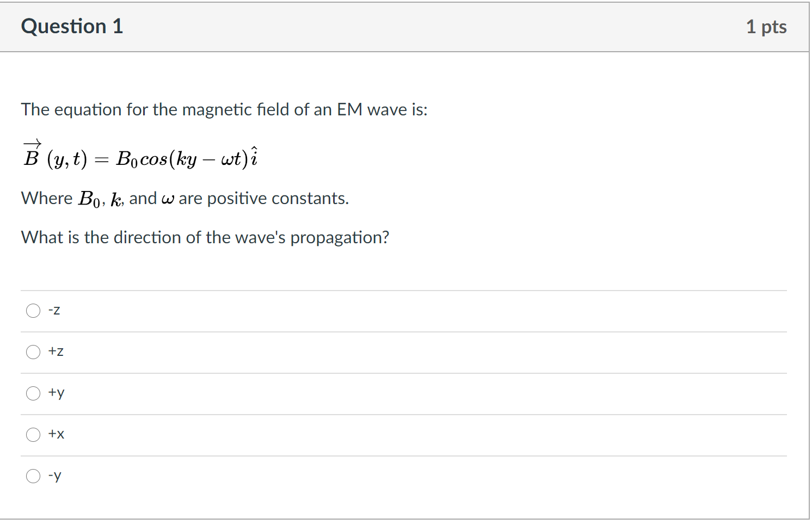Screen dimensions: 812x524
Task: Click the B₀ symbol in the "Where" sentence
Action: 89,199
